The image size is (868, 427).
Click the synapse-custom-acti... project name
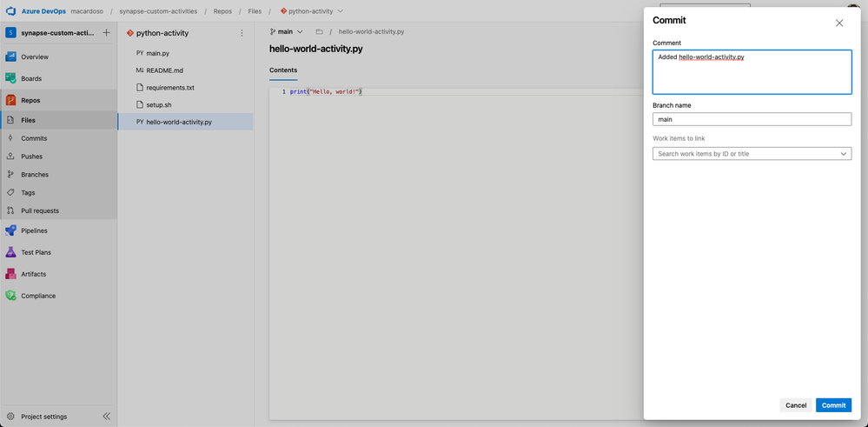57,33
